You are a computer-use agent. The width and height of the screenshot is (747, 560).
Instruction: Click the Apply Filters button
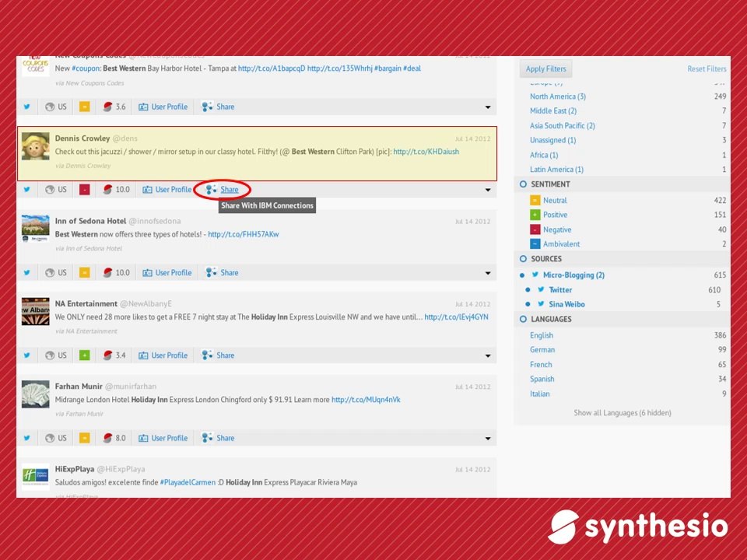click(x=546, y=68)
